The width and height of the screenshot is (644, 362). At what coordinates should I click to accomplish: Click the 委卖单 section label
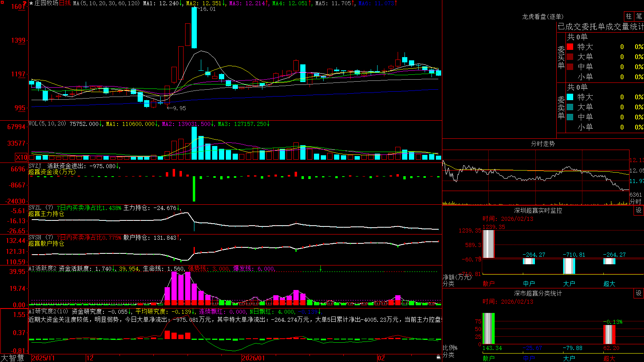[561, 107]
